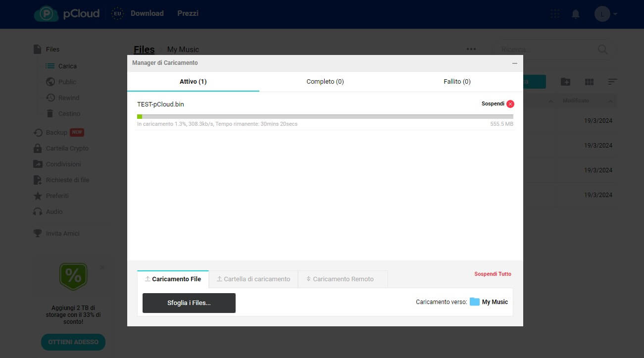Click the Sospendi Tutto link
The image size is (644, 358).
[493, 274]
